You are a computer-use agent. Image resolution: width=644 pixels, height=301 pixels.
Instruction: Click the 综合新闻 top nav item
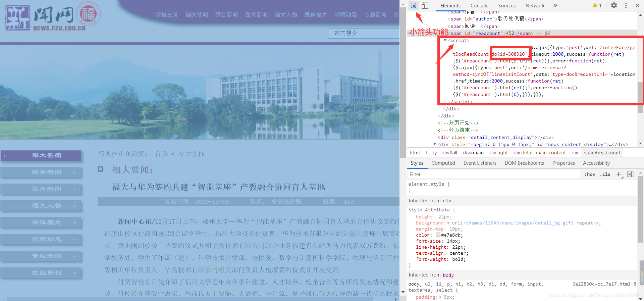(x=226, y=14)
